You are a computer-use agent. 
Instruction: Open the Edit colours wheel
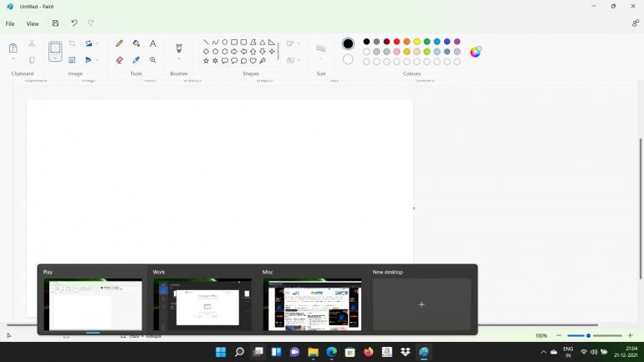475,52
